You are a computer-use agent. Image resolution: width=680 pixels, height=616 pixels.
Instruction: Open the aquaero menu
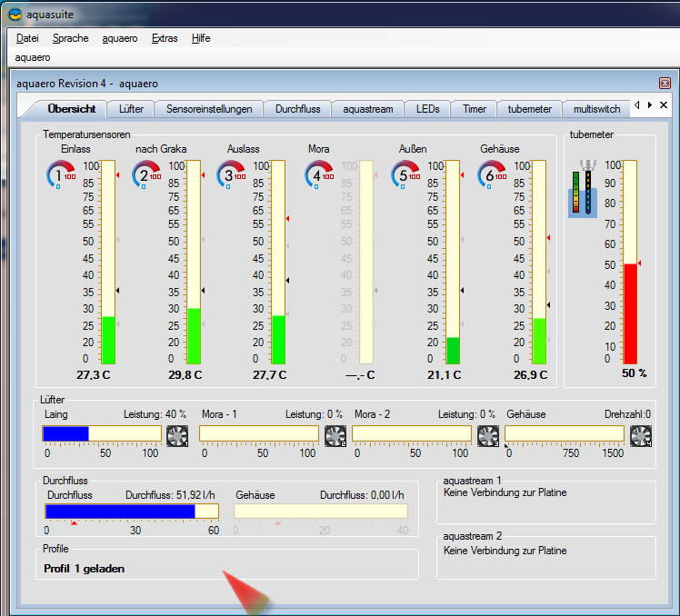[x=120, y=38]
